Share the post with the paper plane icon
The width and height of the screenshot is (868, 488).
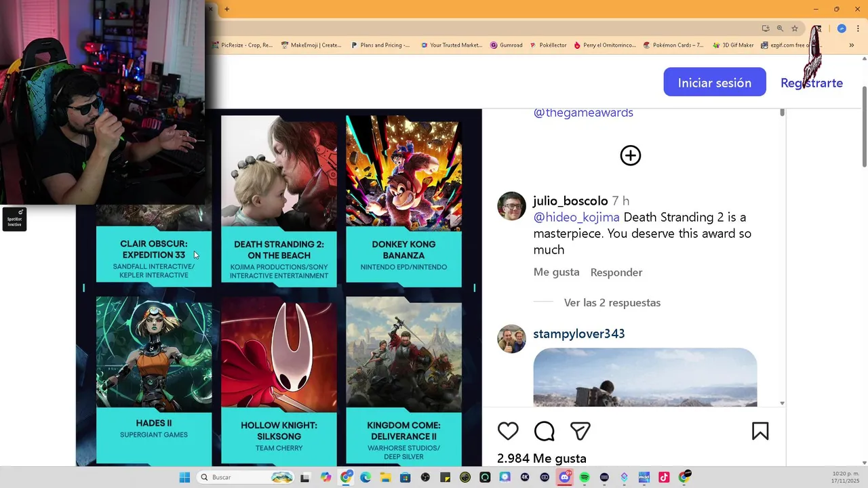tap(580, 431)
